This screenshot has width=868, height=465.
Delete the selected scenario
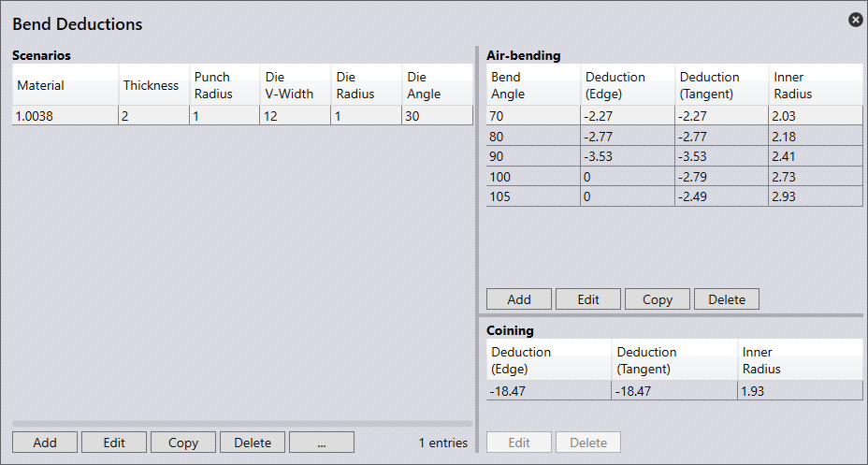[253, 443]
